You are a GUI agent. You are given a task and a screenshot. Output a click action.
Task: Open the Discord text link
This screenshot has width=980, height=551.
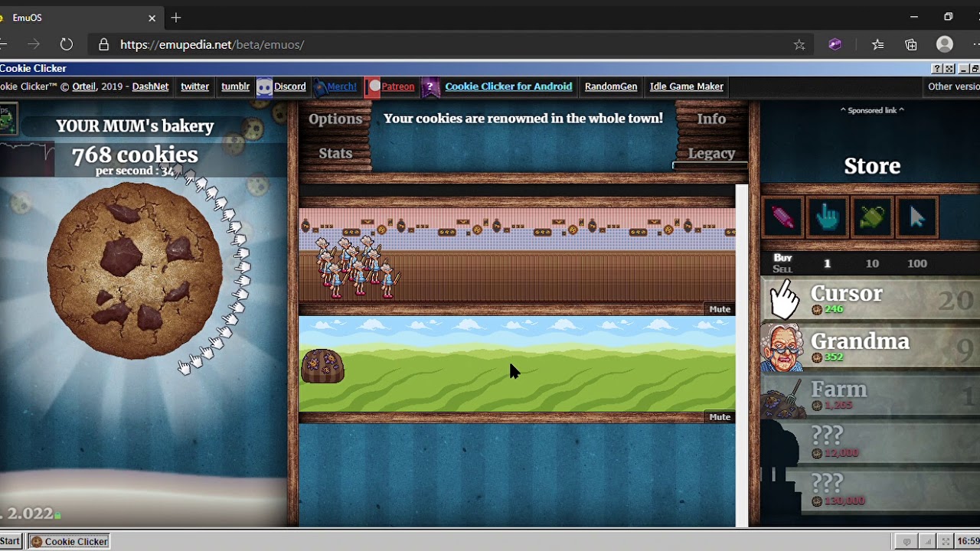tap(289, 86)
